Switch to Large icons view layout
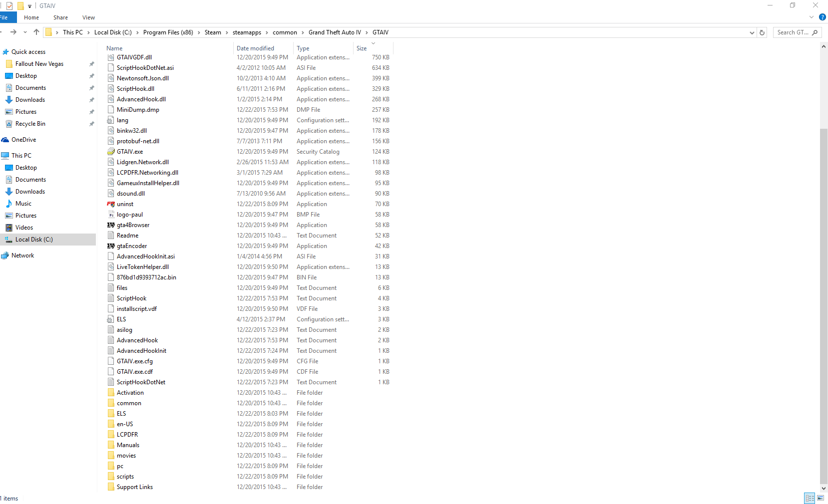Screen dimensions: 828x504 coord(821,498)
